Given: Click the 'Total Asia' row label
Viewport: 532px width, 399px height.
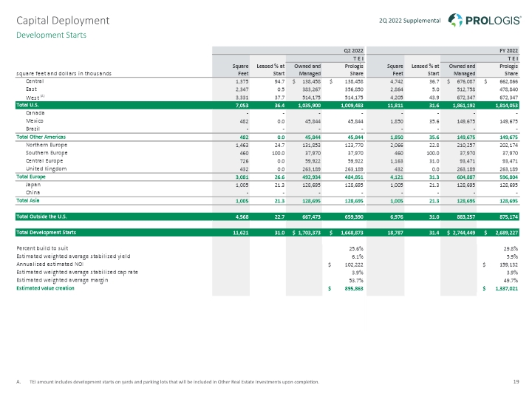Looking at the screenshot, I should pyautogui.click(x=28, y=200).
